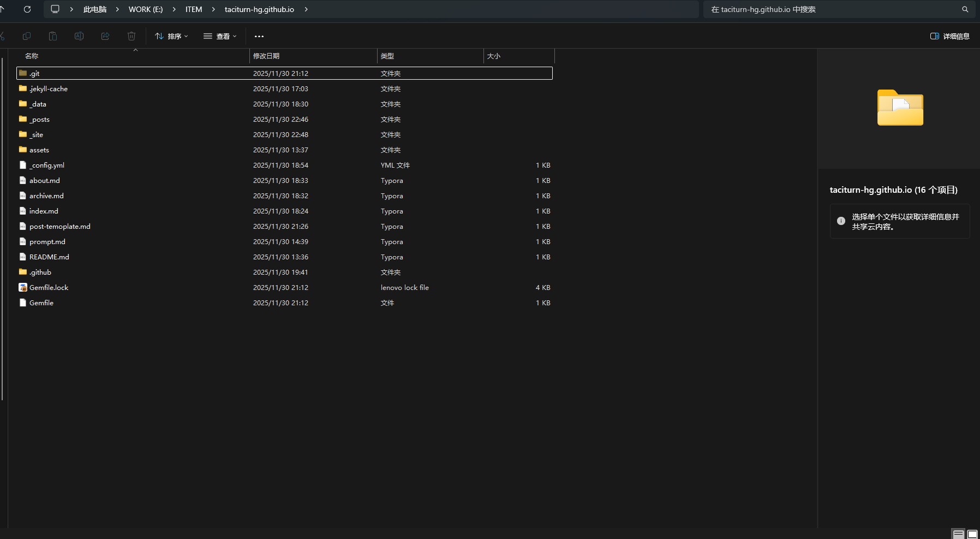Click the search magnifier icon
This screenshot has height=539, width=980.
pyautogui.click(x=965, y=9)
